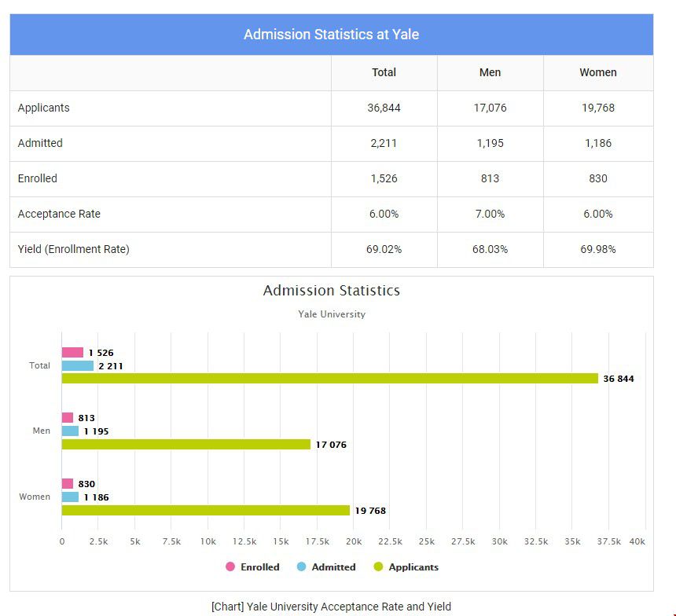Click the pink Enrolled legend dot

point(230,566)
